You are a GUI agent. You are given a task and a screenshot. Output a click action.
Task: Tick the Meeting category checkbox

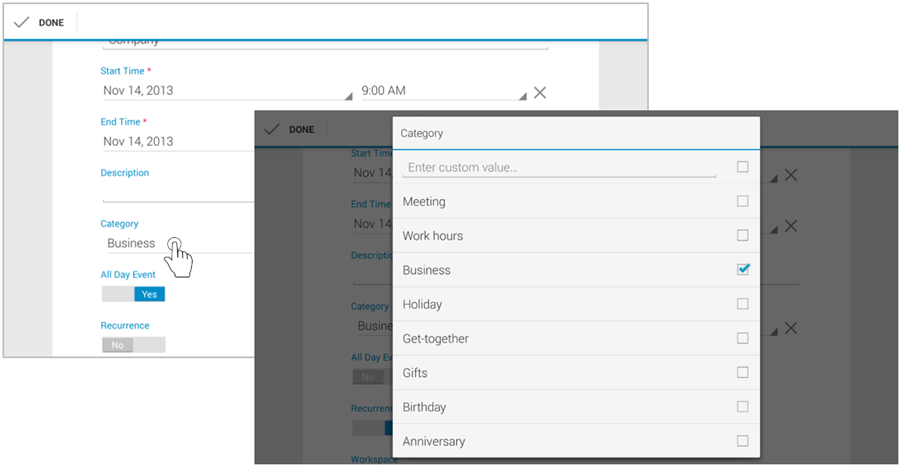pos(742,201)
